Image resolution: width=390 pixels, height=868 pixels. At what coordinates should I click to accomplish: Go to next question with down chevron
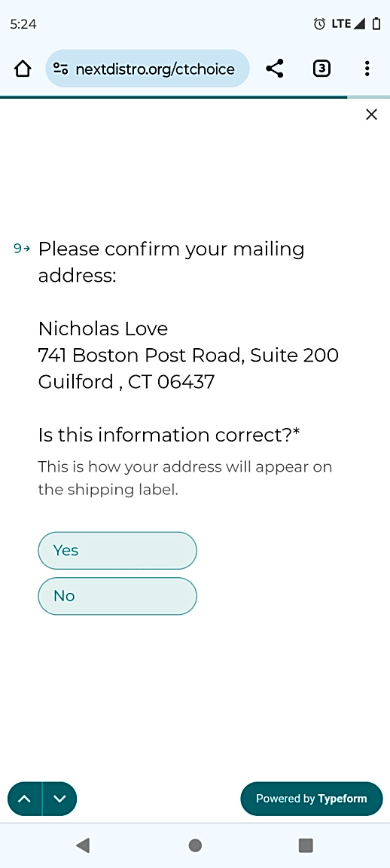click(x=59, y=799)
